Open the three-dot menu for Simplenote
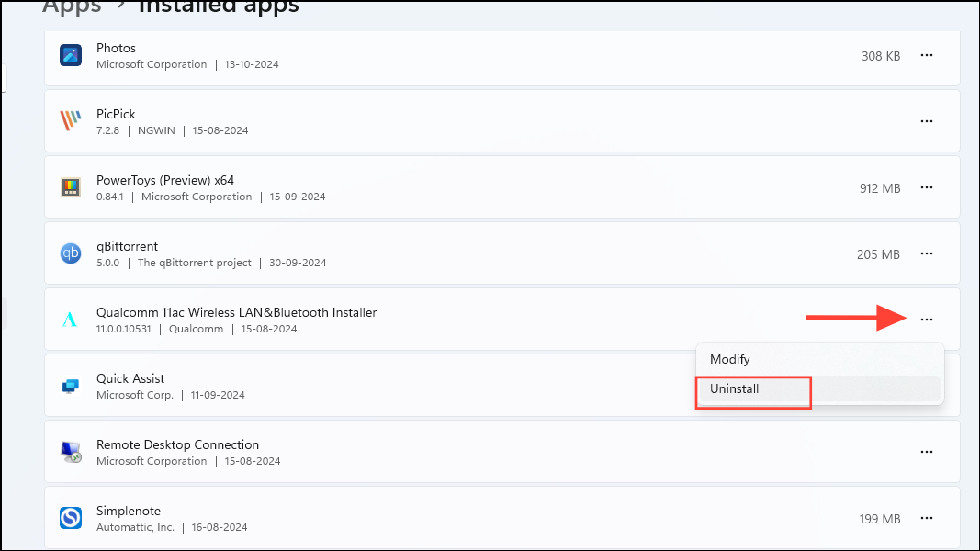 [x=926, y=518]
